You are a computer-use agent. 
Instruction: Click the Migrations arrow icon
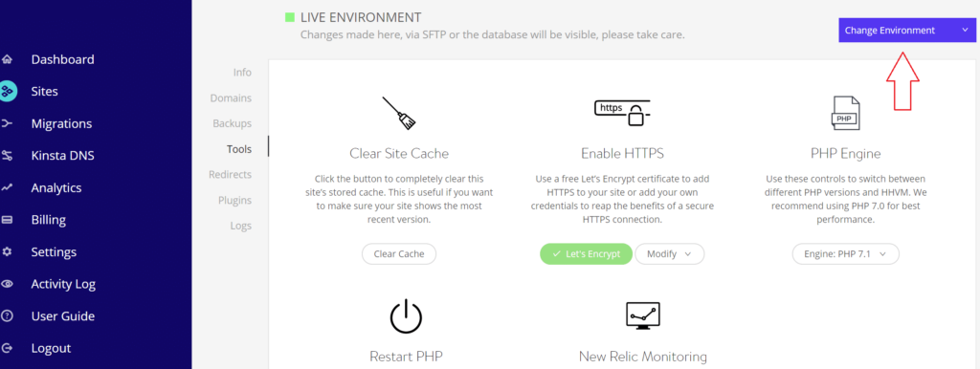point(7,123)
